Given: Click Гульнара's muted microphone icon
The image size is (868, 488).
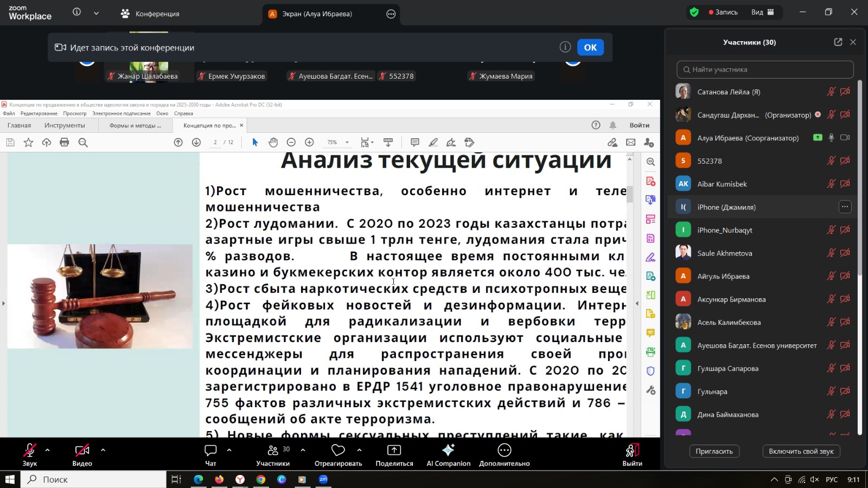Looking at the screenshot, I should [x=831, y=391].
